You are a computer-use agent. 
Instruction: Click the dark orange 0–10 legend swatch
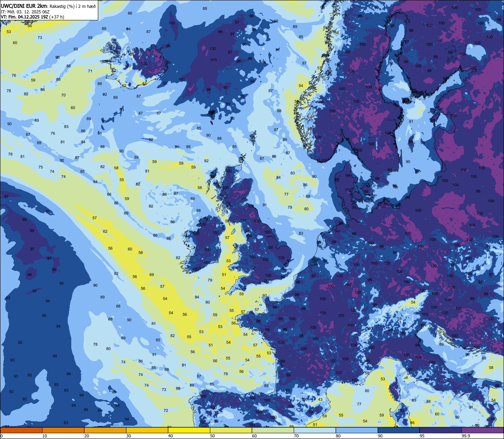(21, 430)
